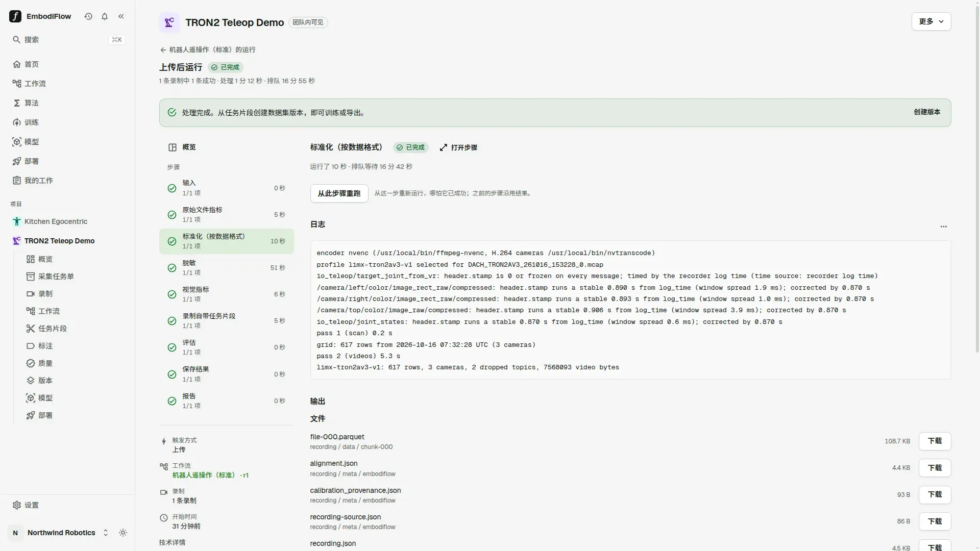Screen dimensions: 980x551
Task: Open 质量 under TRON2 project
Action: [75, 363]
